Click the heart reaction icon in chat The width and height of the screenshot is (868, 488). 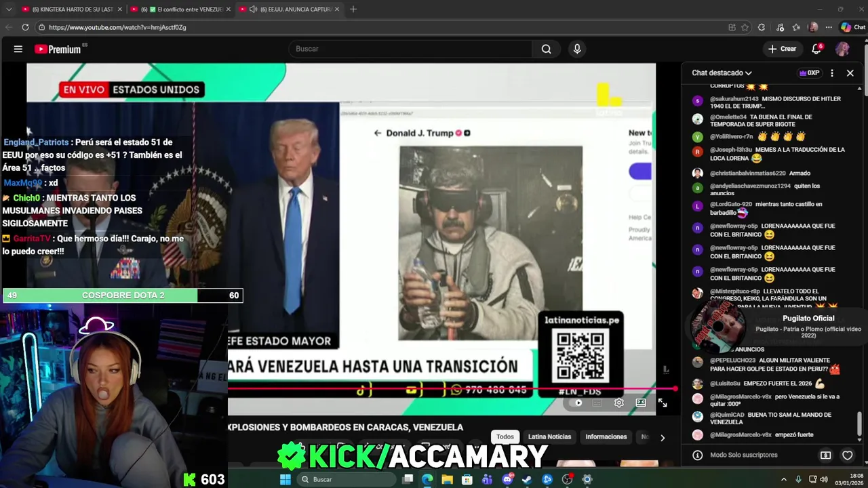(848, 455)
